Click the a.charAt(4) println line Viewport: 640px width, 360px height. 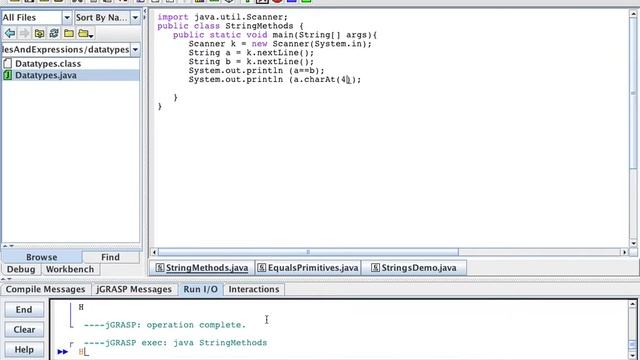[x=275, y=80]
